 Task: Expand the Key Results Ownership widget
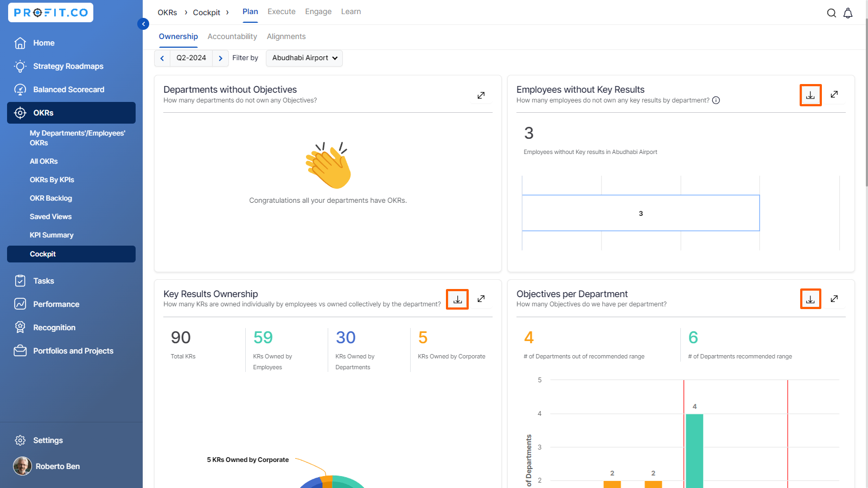(481, 299)
